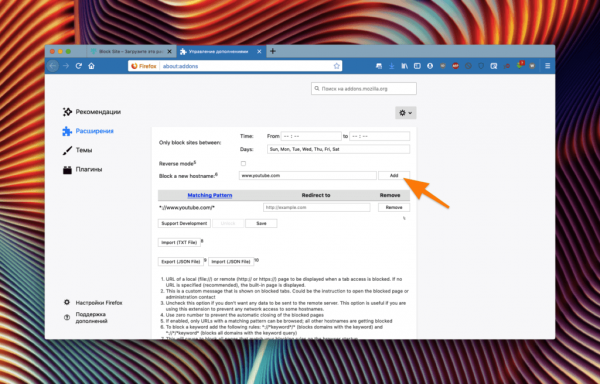Click the Import (TXT File) button
Viewport: 600px width, 384px height.
tap(179, 242)
